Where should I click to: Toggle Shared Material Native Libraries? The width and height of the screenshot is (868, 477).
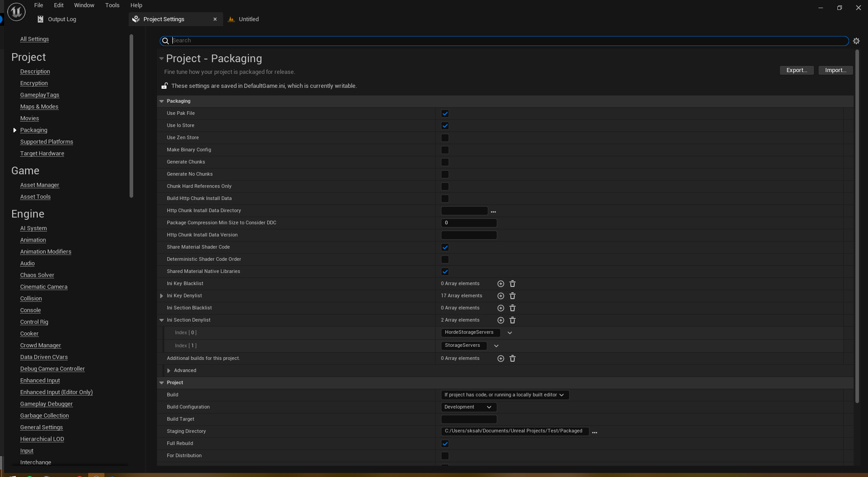[x=445, y=272]
